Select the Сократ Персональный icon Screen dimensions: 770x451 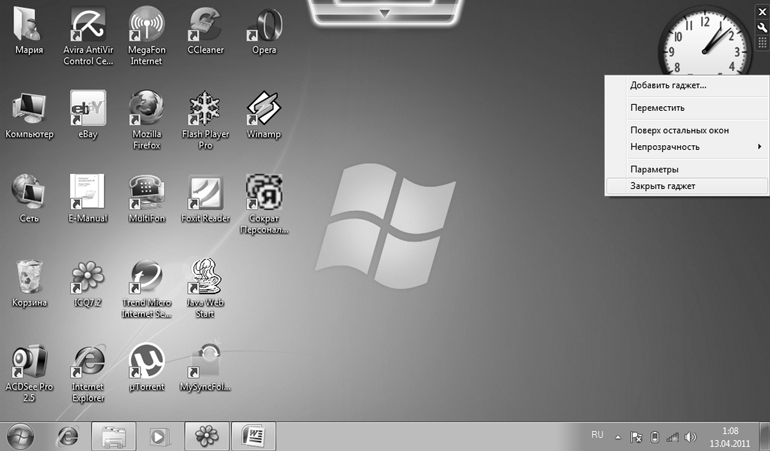(x=264, y=204)
